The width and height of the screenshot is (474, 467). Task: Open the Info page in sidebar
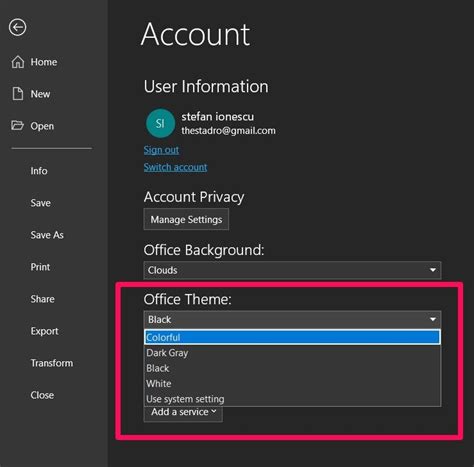click(x=39, y=171)
